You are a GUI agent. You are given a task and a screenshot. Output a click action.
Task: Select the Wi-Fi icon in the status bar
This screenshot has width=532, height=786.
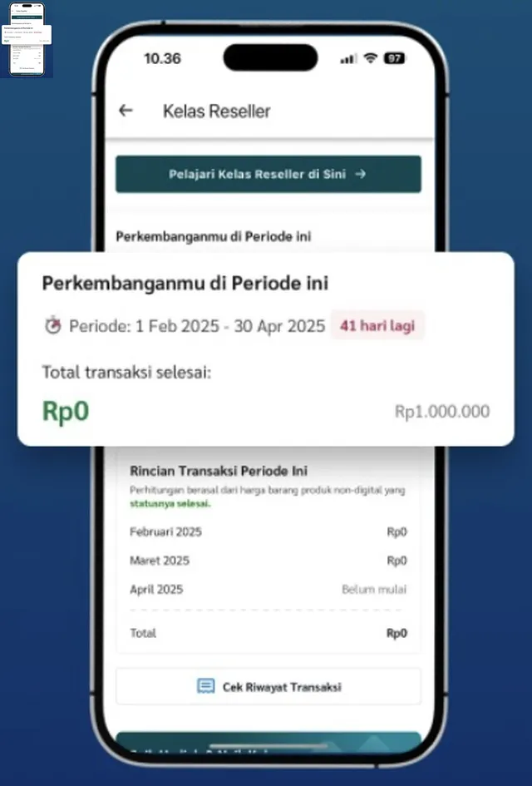pyautogui.click(x=370, y=58)
